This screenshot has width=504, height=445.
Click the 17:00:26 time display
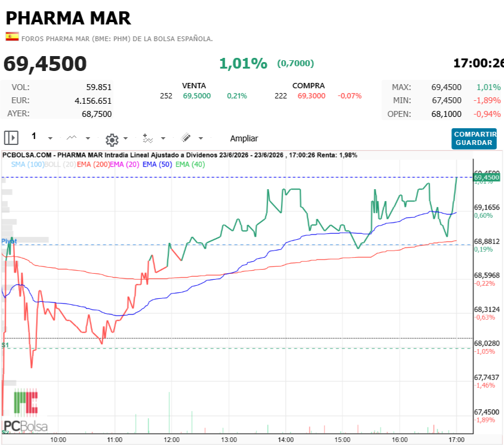click(x=478, y=63)
